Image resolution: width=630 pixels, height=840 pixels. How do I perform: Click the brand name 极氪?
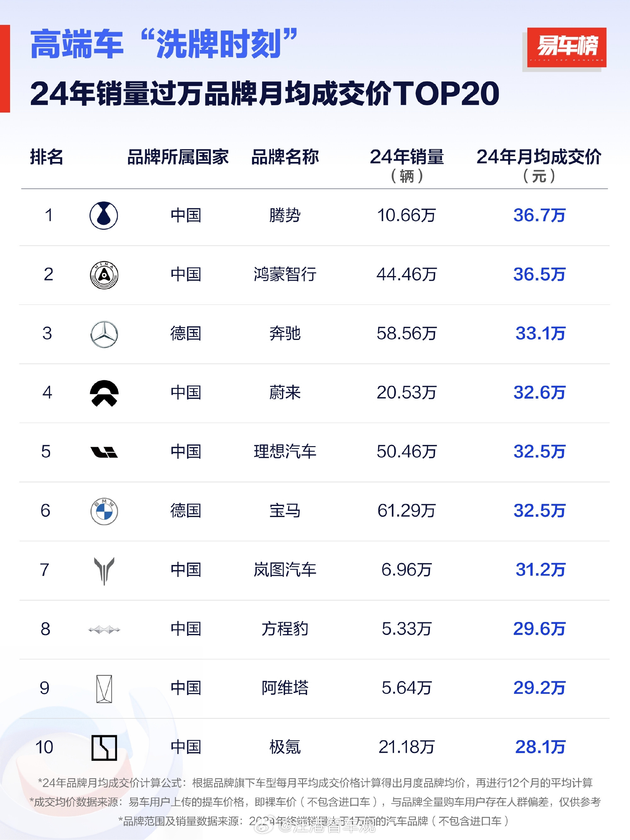pos(285,747)
